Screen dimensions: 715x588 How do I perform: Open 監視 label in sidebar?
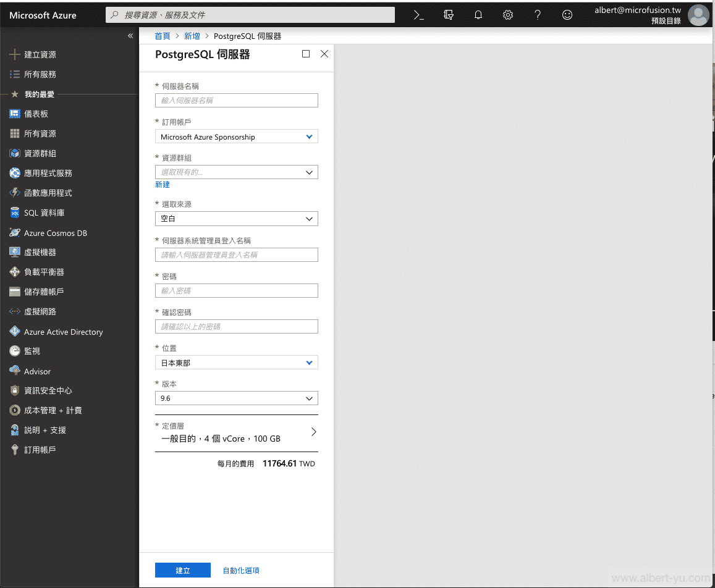(x=32, y=351)
